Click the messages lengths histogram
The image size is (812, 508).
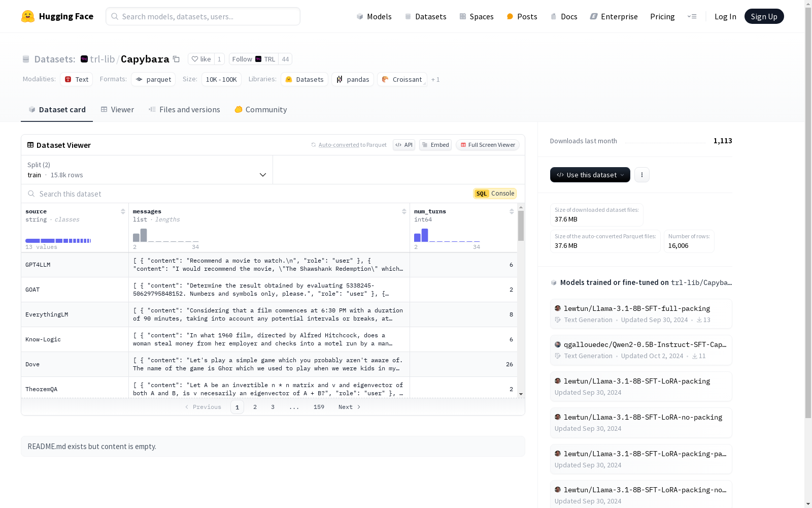click(166, 235)
